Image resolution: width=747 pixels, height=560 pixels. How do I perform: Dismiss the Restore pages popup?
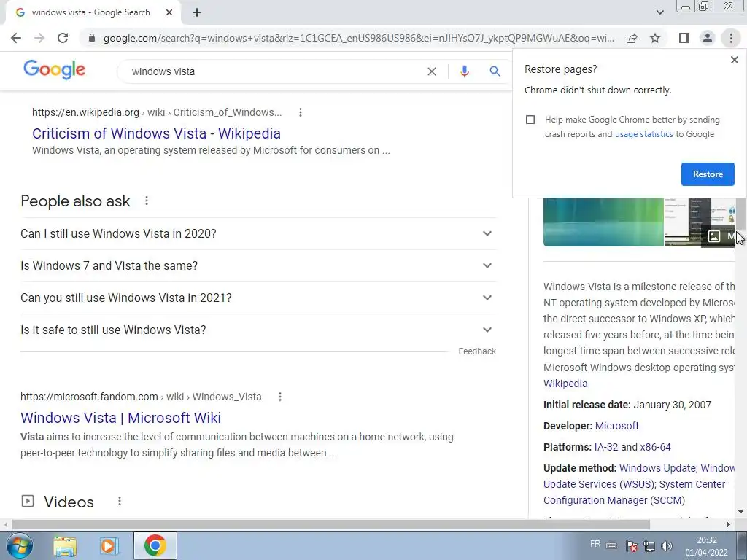point(734,60)
